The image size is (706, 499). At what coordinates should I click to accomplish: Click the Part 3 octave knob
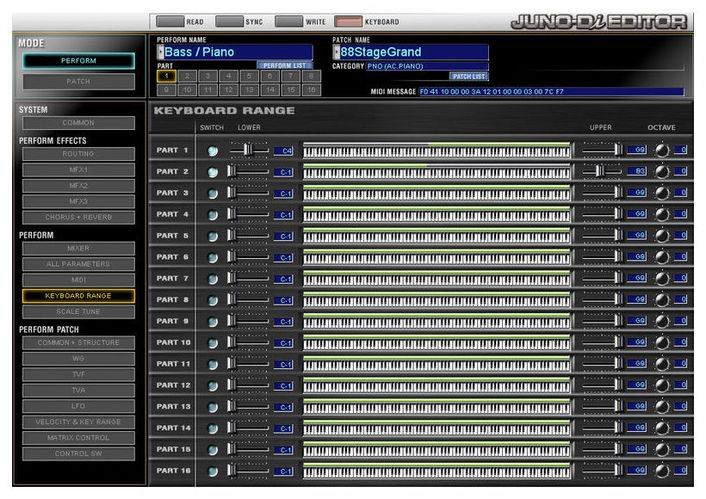tap(662, 193)
